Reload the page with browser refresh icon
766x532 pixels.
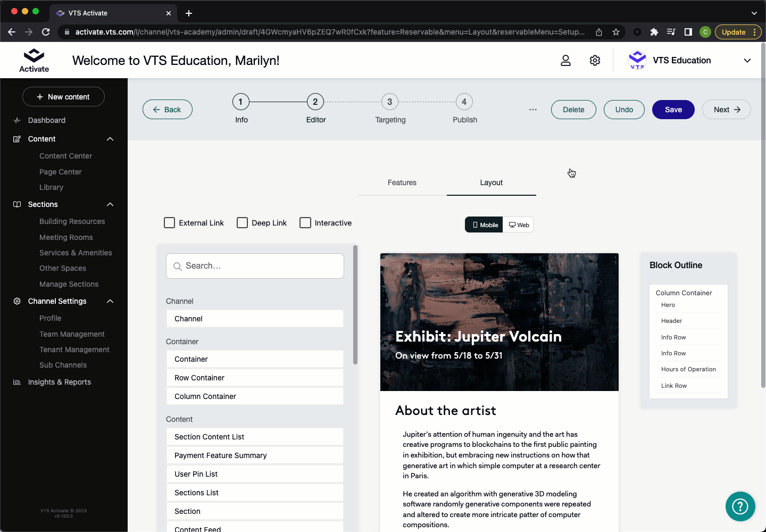point(46,32)
